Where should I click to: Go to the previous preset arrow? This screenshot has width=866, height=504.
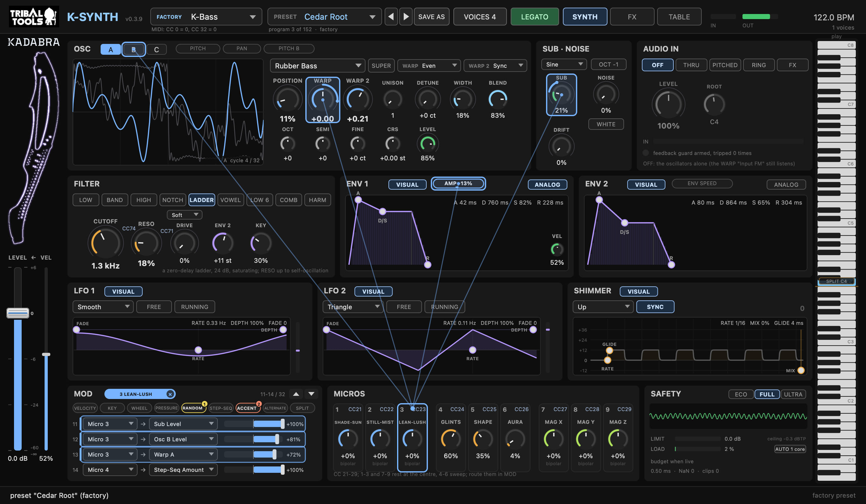pyautogui.click(x=391, y=17)
